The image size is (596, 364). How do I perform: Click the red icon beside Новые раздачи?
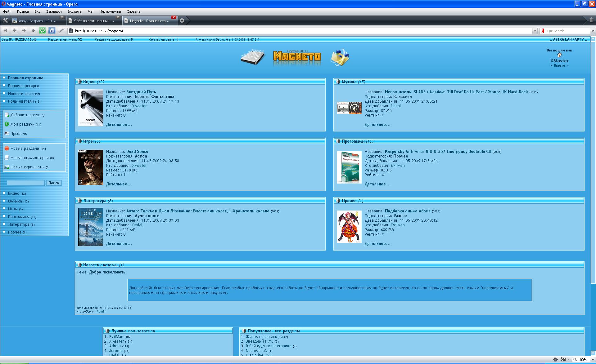pyautogui.click(x=7, y=148)
